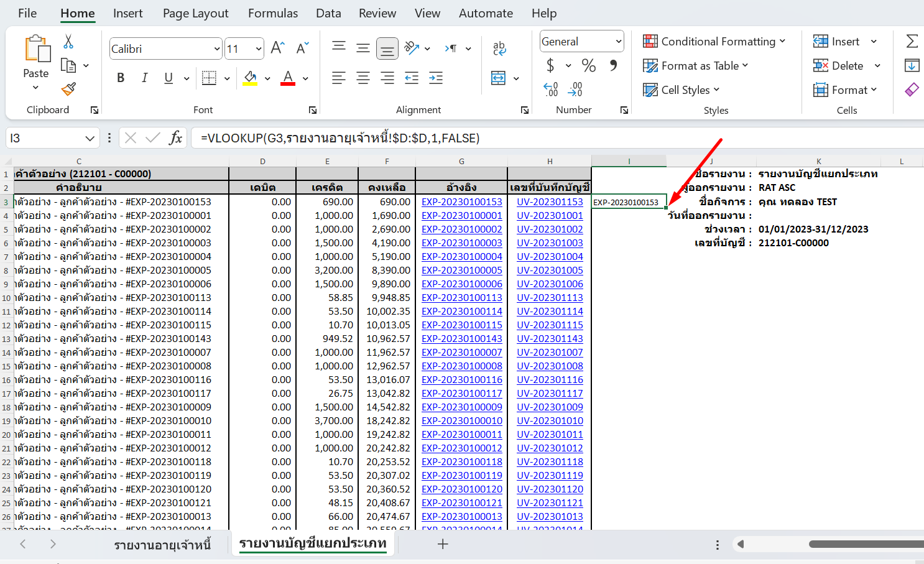
Task: Expand the Font dialog launcher
Action: coord(313,110)
